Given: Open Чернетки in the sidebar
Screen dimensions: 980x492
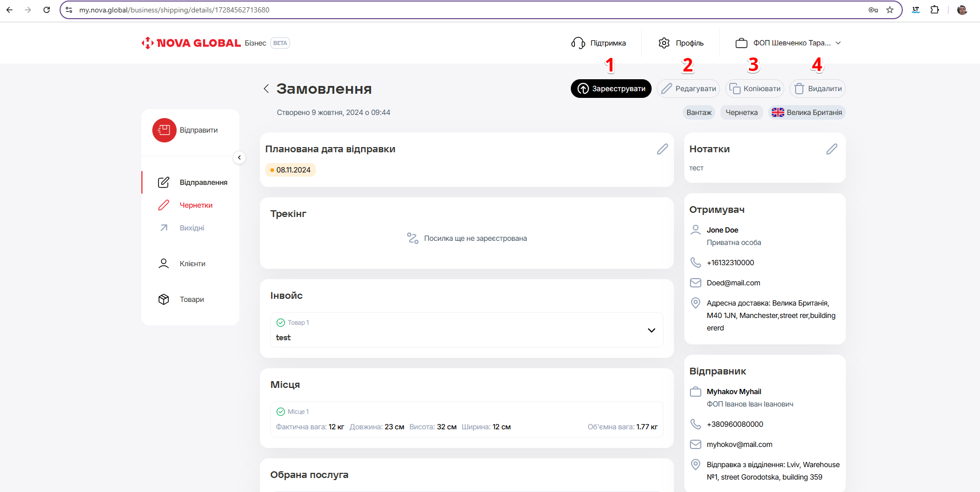Looking at the screenshot, I should coord(196,205).
